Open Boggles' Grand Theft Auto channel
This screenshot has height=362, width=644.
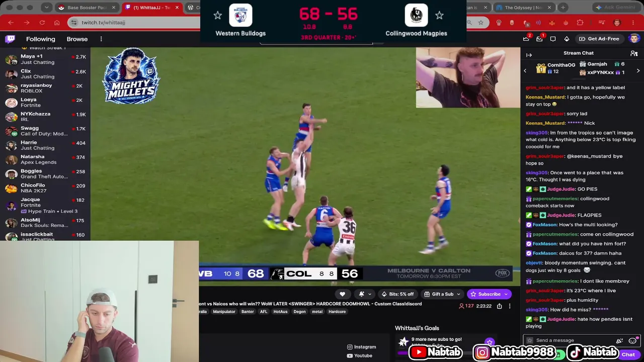coord(45,174)
